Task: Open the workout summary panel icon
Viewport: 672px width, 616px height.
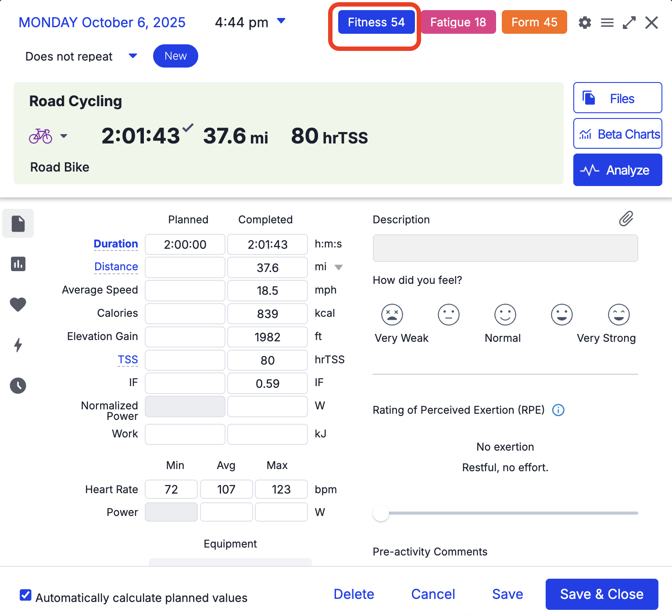Action: [18, 223]
